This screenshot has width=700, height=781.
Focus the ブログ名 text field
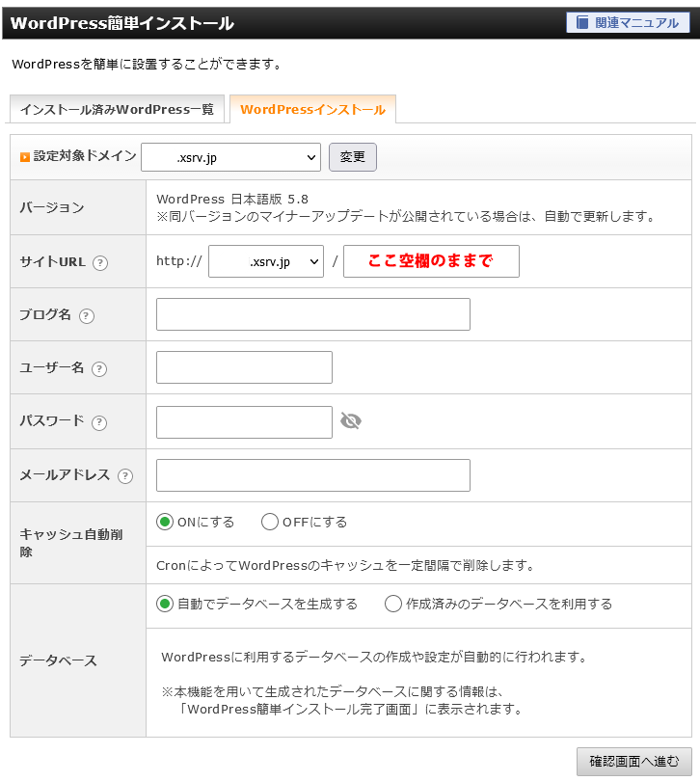click(x=312, y=314)
